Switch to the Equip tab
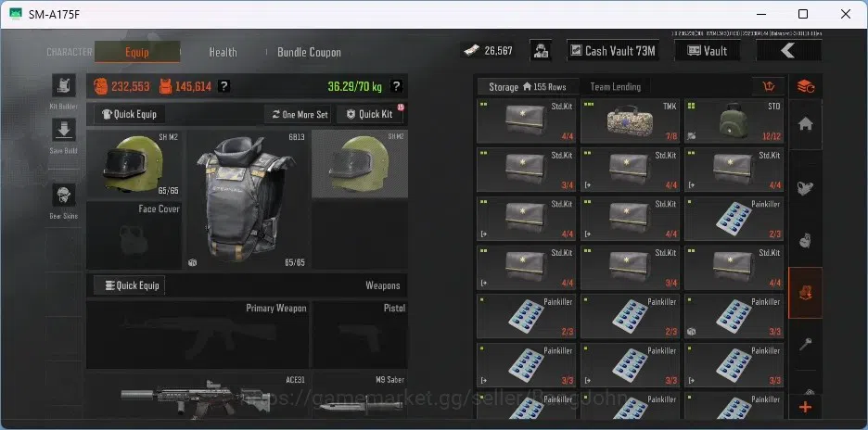The height and width of the screenshot is (430, 868). 136,52
